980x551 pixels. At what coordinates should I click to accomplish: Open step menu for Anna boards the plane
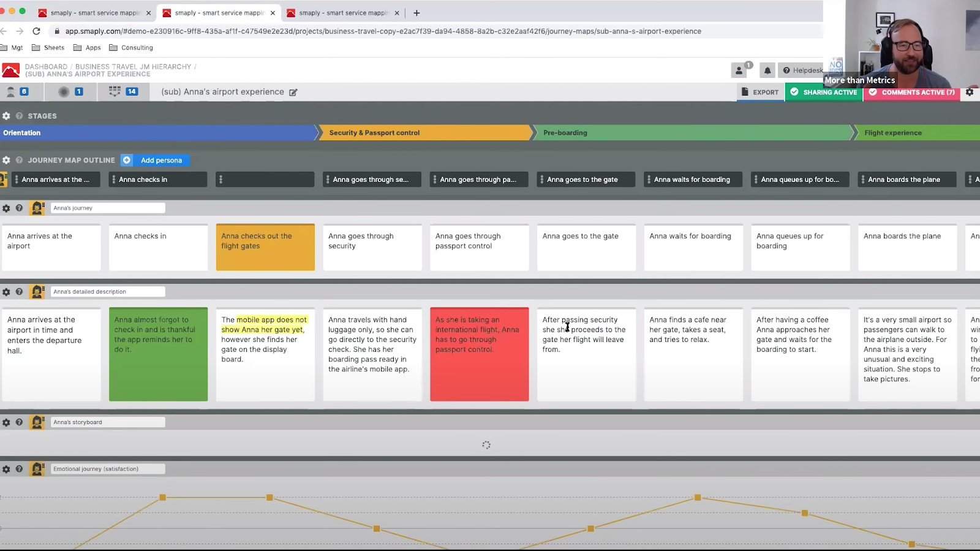[x=863, y=180]
